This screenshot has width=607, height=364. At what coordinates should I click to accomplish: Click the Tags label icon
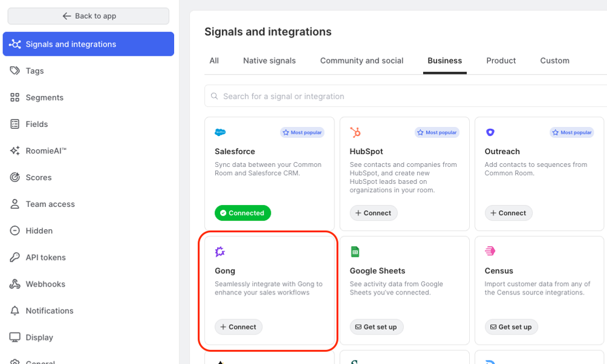click(x=15, y=71)
